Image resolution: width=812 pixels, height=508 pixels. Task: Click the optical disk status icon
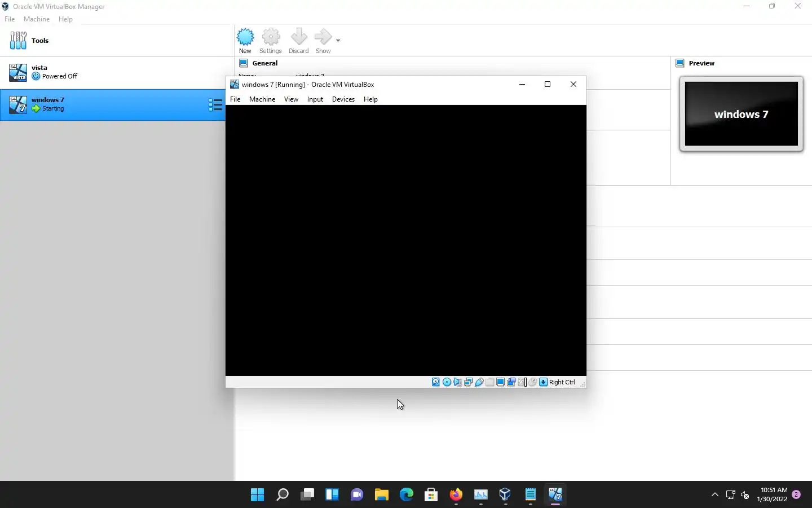point(447,382)
